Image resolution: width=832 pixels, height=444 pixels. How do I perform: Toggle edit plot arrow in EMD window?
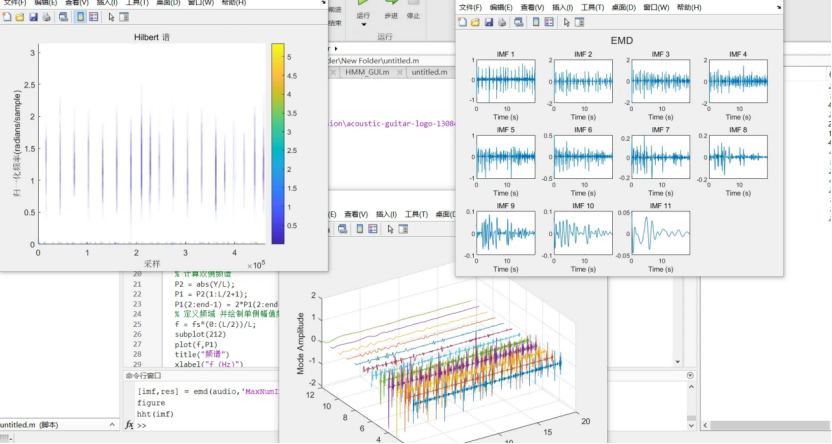[x=566, y=22]
